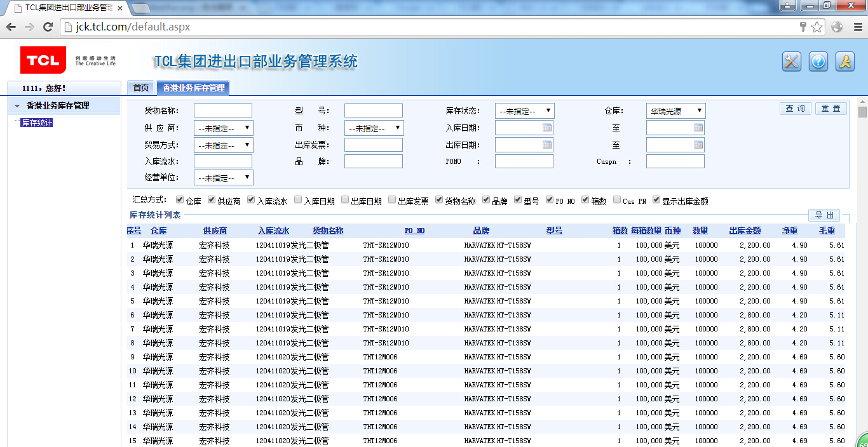Toggle the 货物名称 summary checkbox
868x447 pixels.
tap(439, 200)
